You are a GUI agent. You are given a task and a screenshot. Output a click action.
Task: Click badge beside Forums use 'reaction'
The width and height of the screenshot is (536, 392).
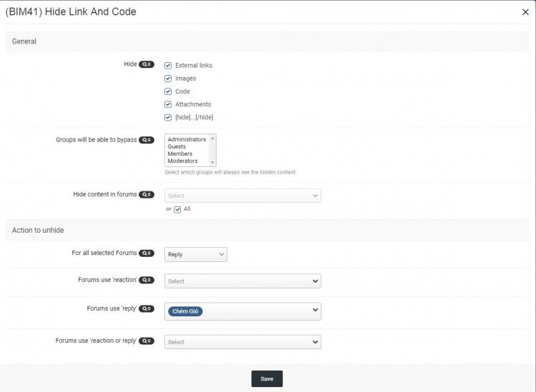147,280
